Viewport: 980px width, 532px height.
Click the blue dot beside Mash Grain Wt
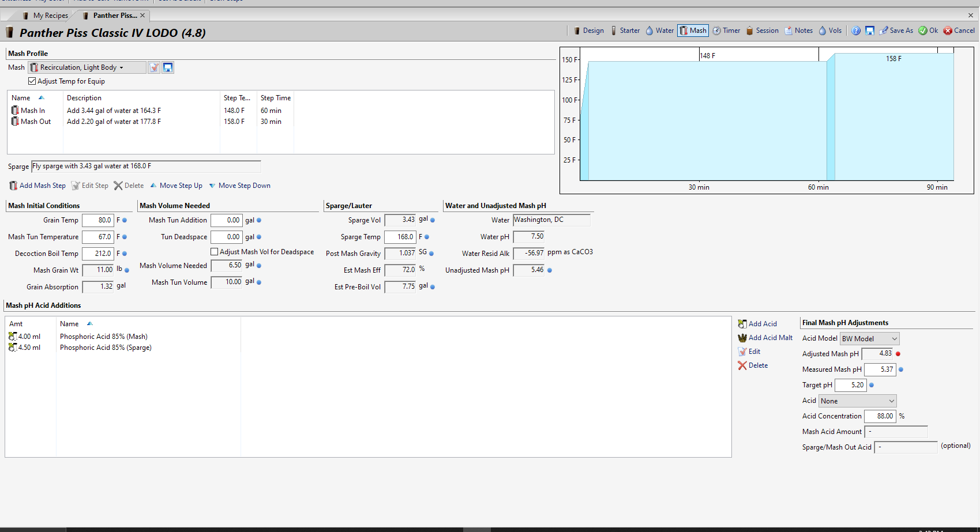127,270
